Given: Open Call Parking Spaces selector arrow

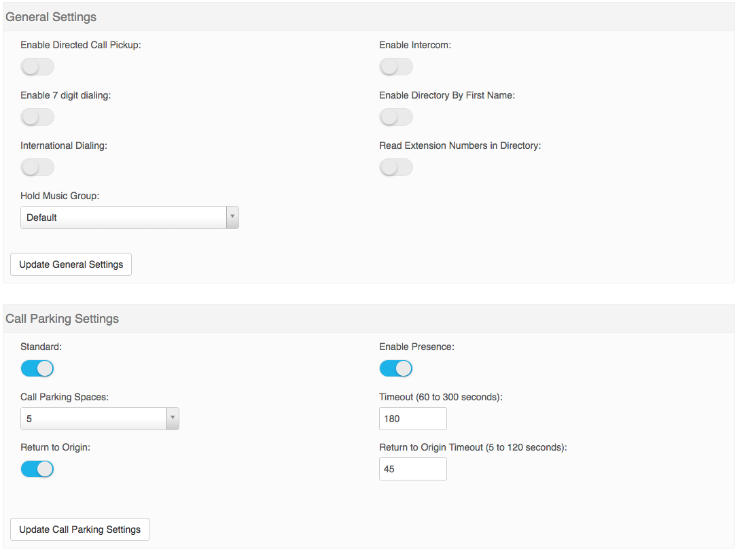Looking at the screenshot, I should (x=172, y=418).
